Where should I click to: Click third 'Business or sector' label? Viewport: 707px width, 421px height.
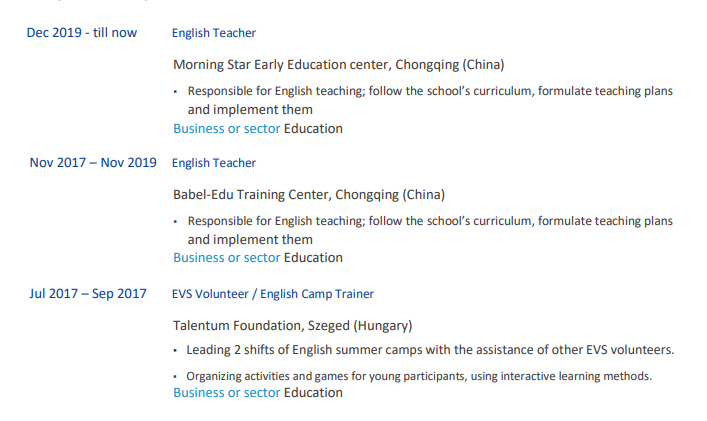pyautogui.click(x=227, y=393)
